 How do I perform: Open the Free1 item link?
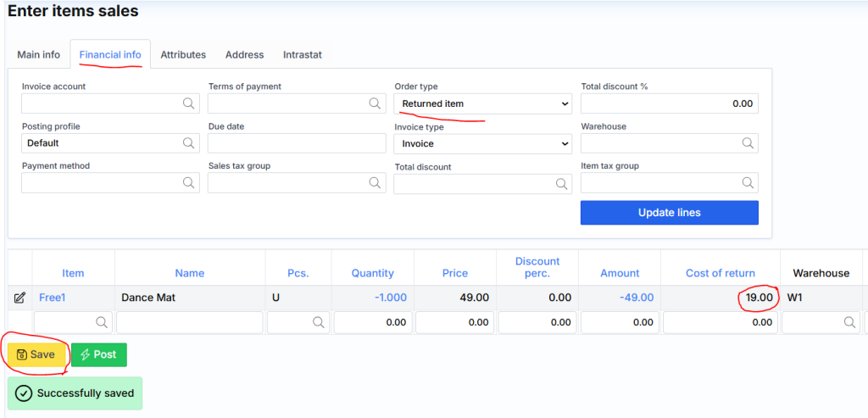click(53, 298)
